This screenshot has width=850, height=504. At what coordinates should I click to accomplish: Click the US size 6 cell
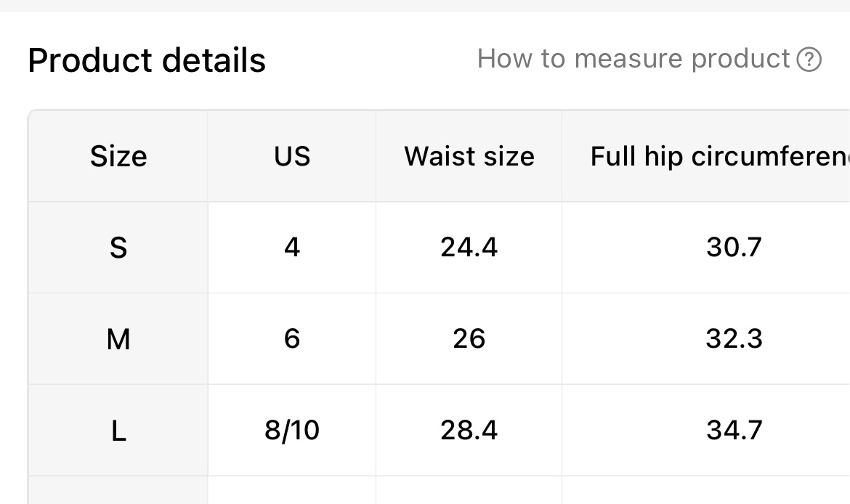(291, 339)
